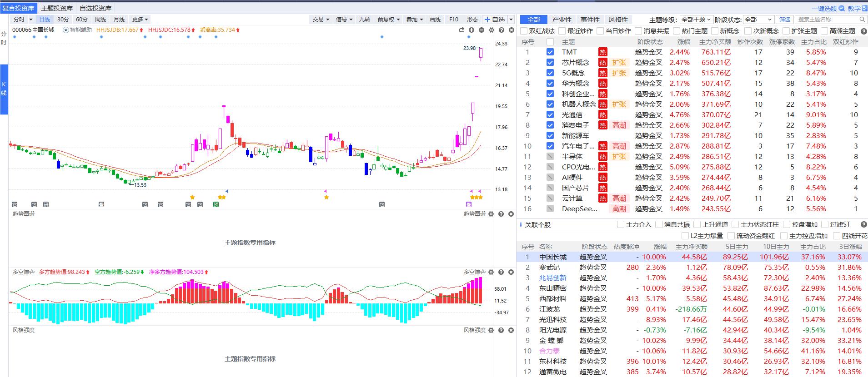Click the search magnifier in theme search box

(x=862, y=20)
